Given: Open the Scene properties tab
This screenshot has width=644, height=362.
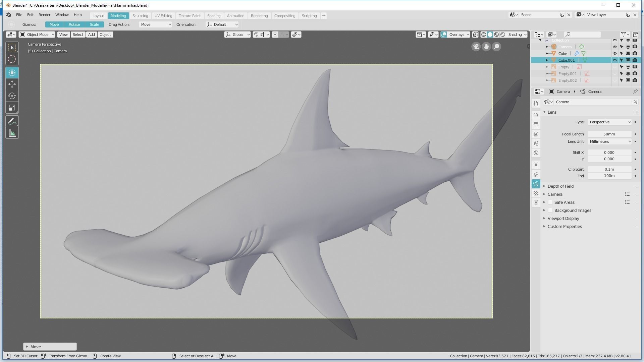Looking at the screenshot, I should (x=536, y=143).
